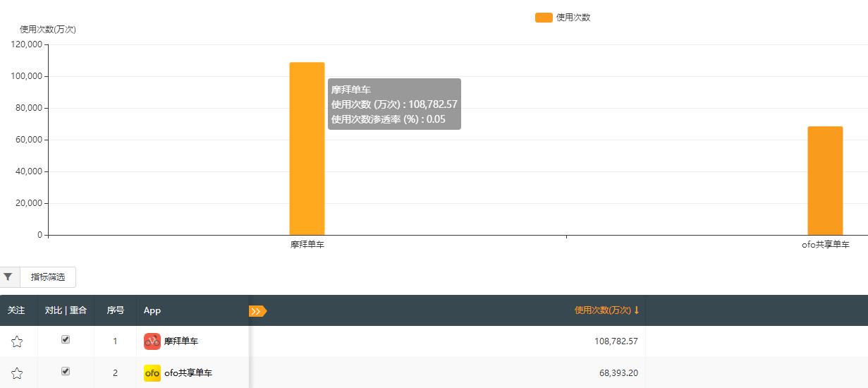
Task: Sort by the 使用次数(万次) column header
Action: tap(602, 310)
